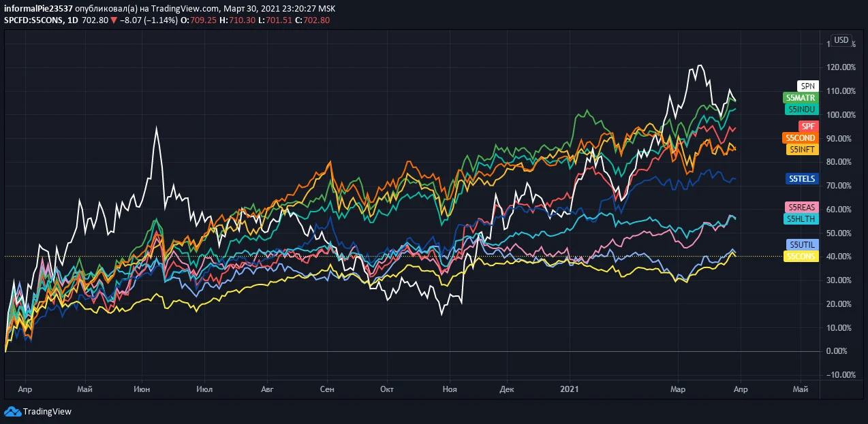Click the 1D interval indicator
The height and width of the screenshot is (424, 868).
coord(72,20)
